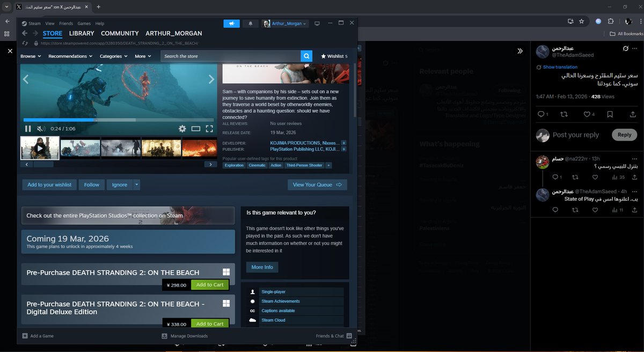
Task: Add standard edition to cart
Action: tap(210, 285)
